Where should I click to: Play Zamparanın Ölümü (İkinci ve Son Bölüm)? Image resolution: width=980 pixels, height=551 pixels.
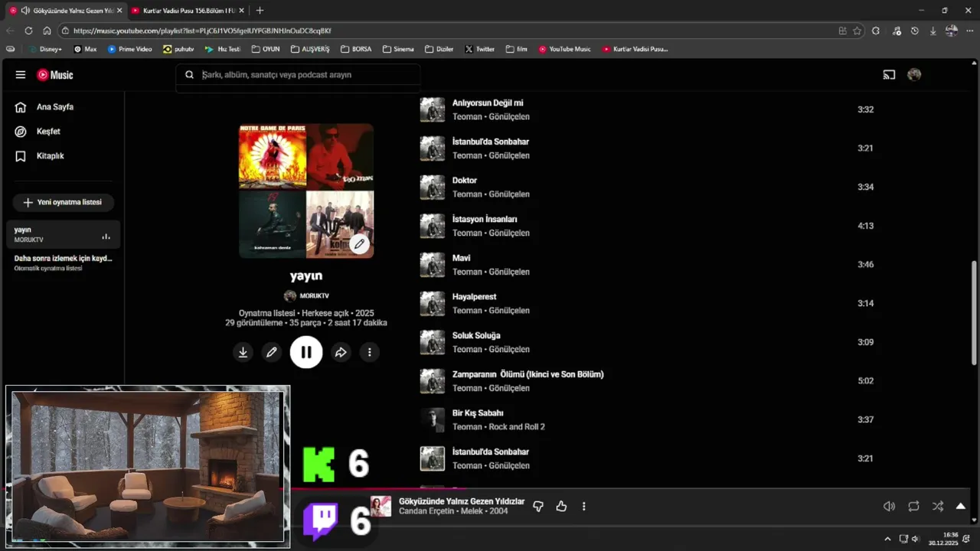coord(528,375)
